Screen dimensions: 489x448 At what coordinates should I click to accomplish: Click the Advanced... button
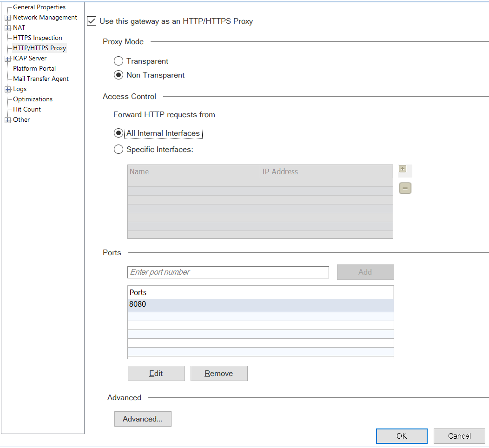pos(143,419)
